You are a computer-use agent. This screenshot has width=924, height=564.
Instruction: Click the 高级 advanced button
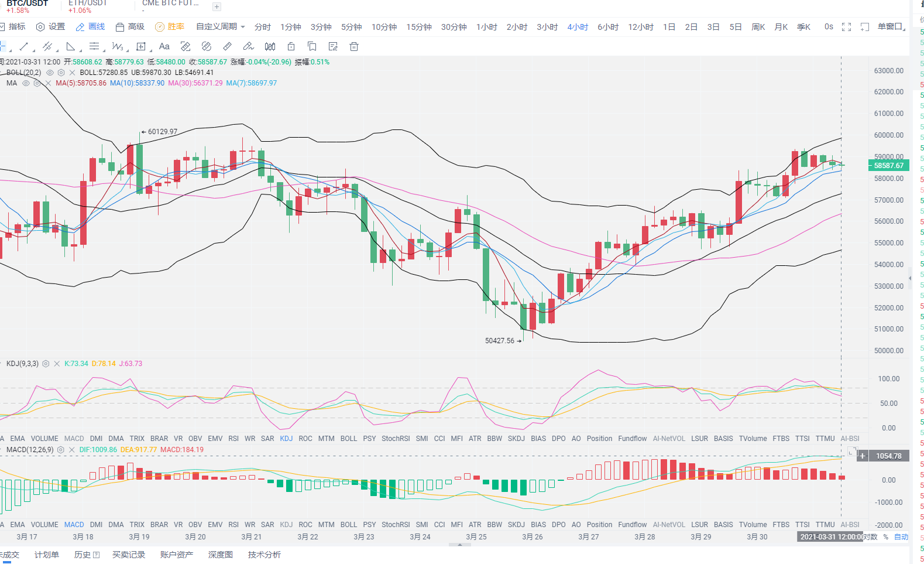130,27
